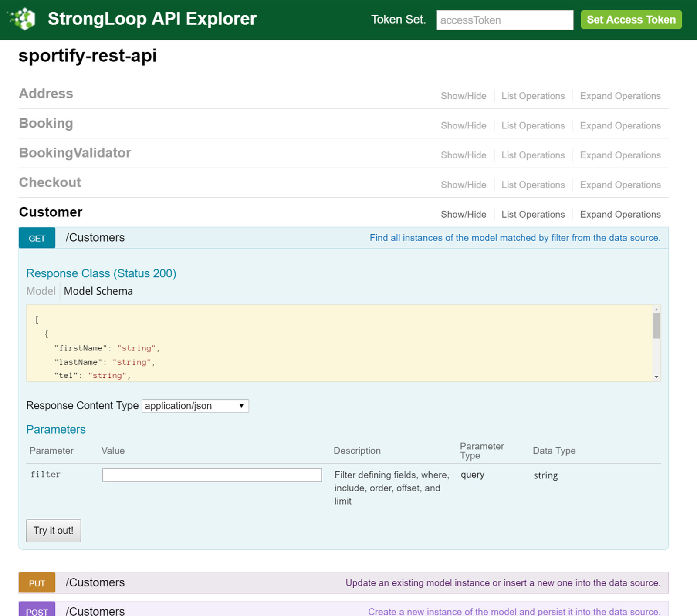The height and width of the screenshot is (616, 697).
Task: Click the POST method badge for /Customers
Action: point(37,609)
